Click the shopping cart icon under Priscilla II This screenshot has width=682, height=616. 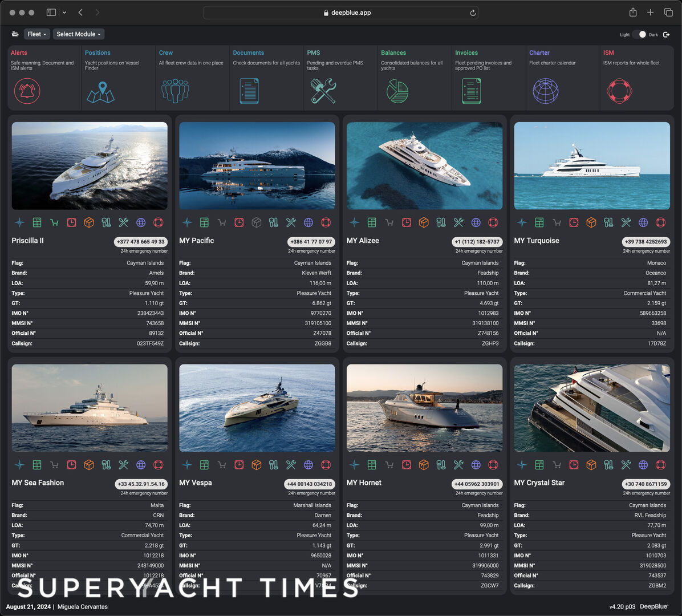(x=54, y=222)
